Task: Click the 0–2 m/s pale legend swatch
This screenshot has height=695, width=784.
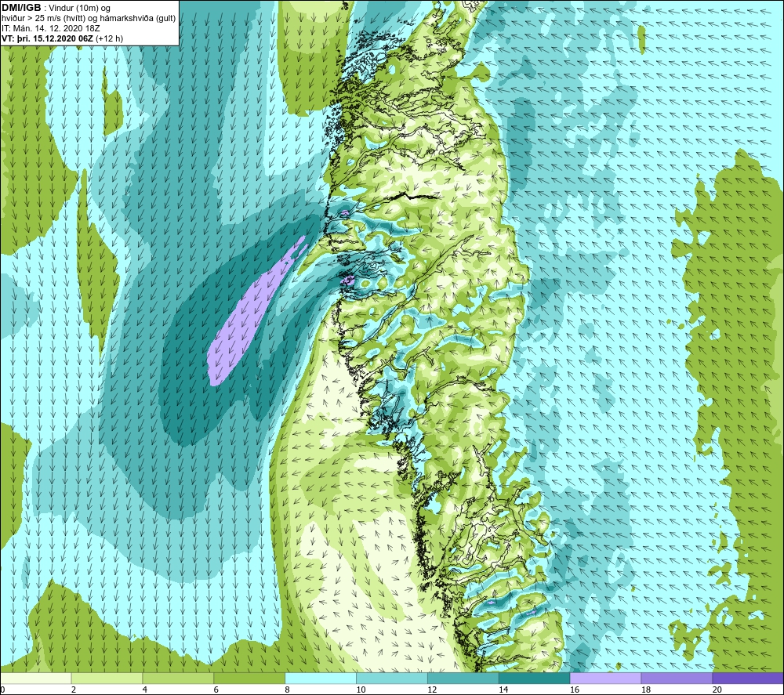Action: click(36, 678)
